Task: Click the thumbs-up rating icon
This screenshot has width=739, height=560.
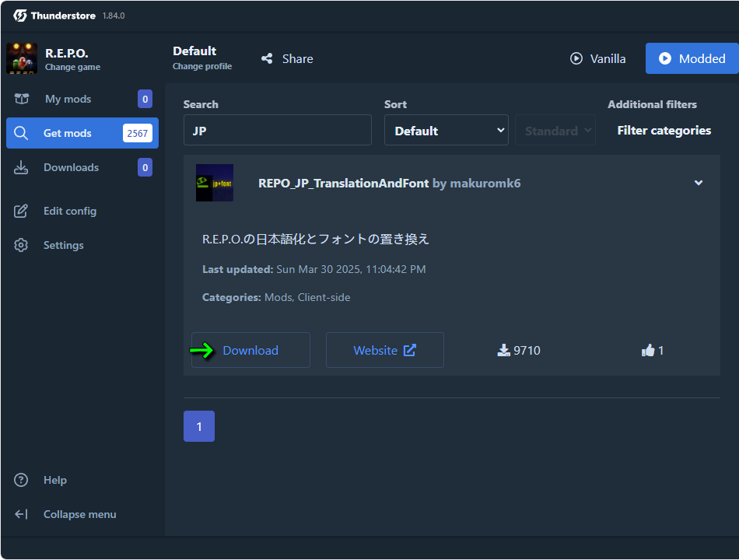Action: [648, 350]
